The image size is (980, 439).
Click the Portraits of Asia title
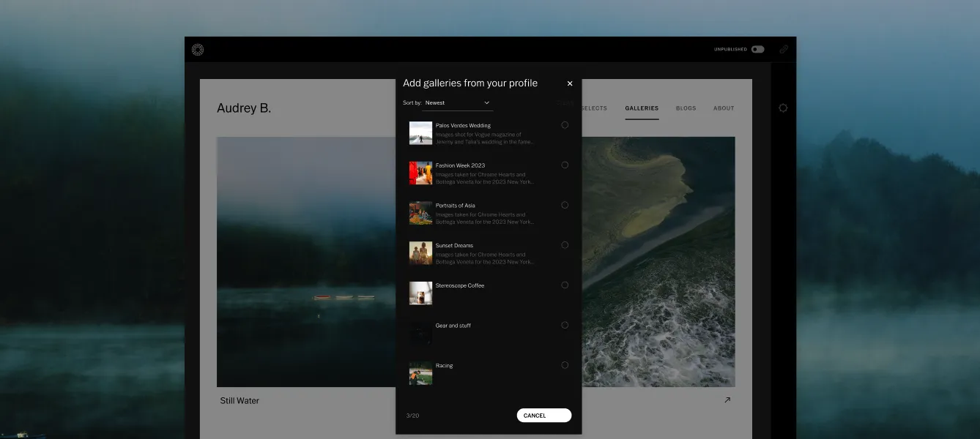[456, 206]
